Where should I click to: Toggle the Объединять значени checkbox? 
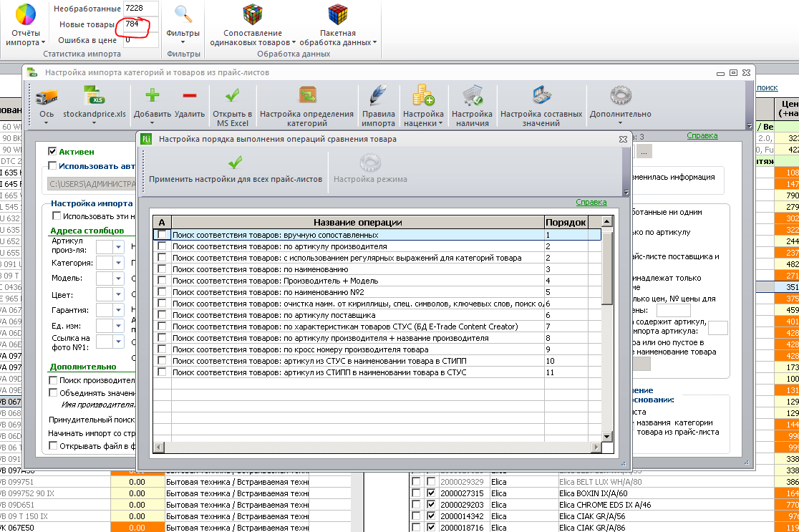(x=52, y=393)
